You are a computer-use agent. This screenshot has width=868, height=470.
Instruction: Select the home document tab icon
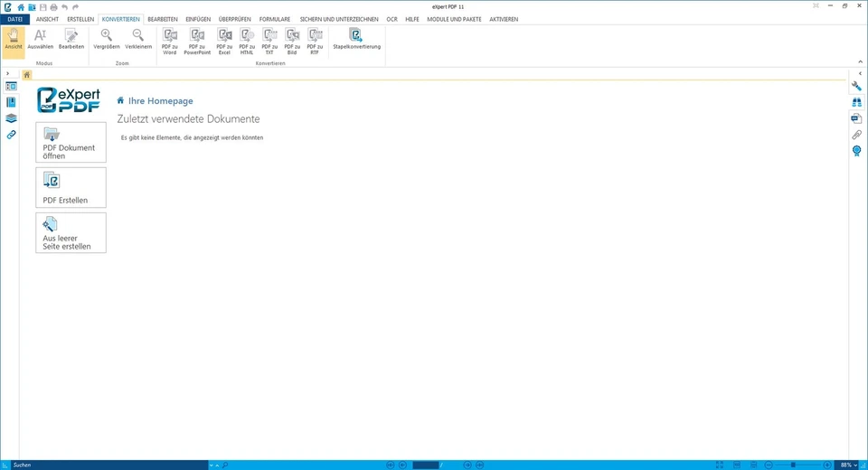point(26,75)
